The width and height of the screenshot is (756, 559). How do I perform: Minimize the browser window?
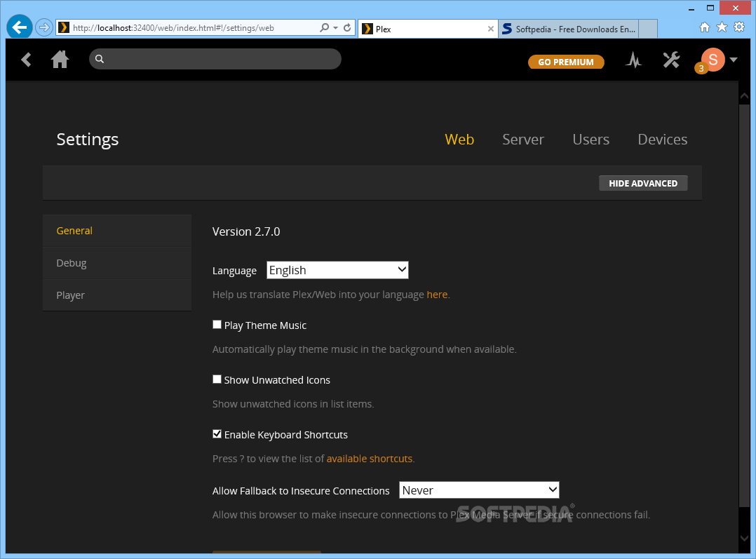coord(691,8)
